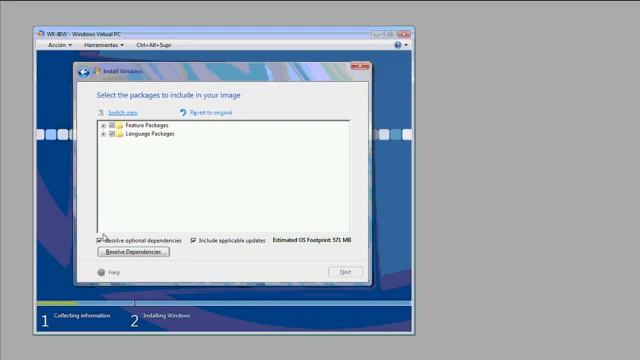Viewport: 640px width, 360px height.
Task: Open the Acción menu
Action: (x=60, y=45)
